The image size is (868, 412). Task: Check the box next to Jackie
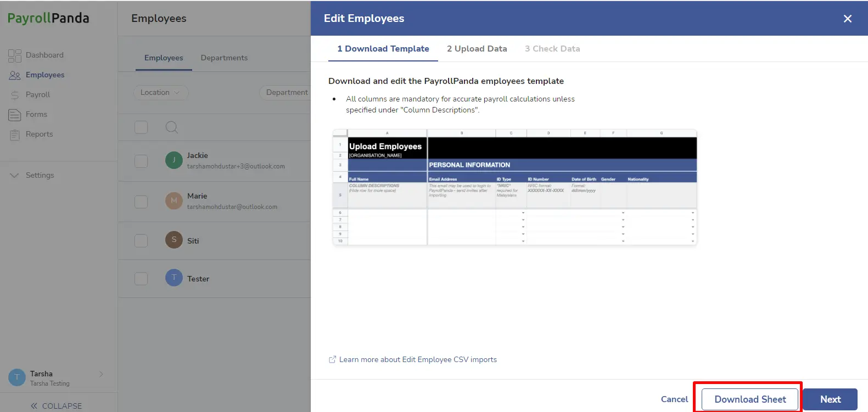141,161
